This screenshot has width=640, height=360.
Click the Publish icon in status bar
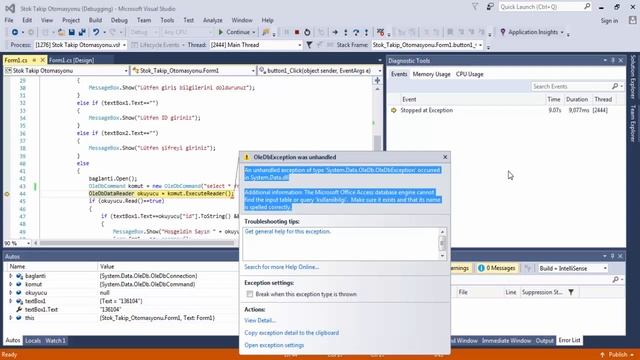coord(602,355)
